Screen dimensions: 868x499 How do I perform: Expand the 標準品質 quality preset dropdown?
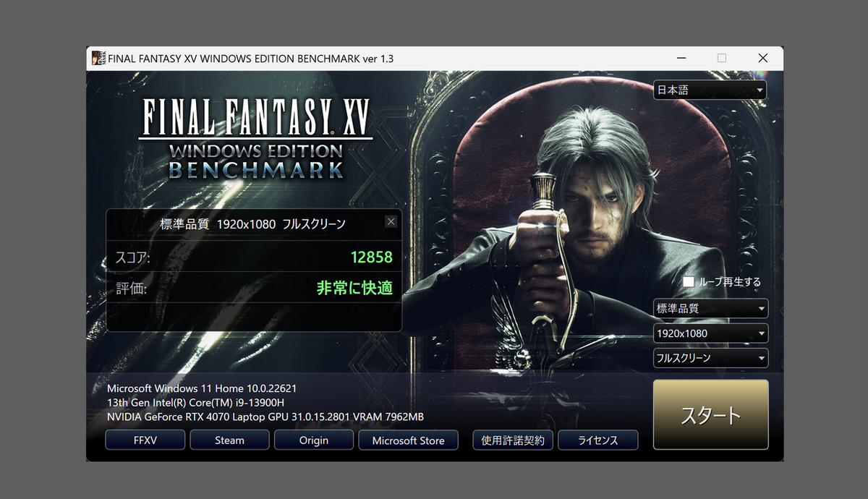[x=710, y=309]
